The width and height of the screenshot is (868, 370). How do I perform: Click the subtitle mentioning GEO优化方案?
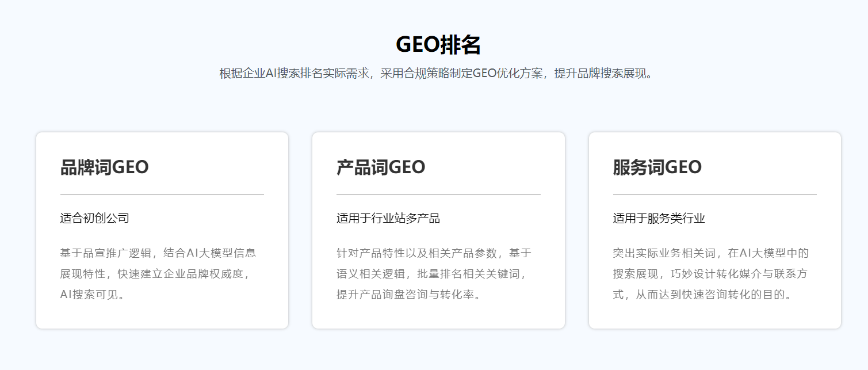(438, 74)
